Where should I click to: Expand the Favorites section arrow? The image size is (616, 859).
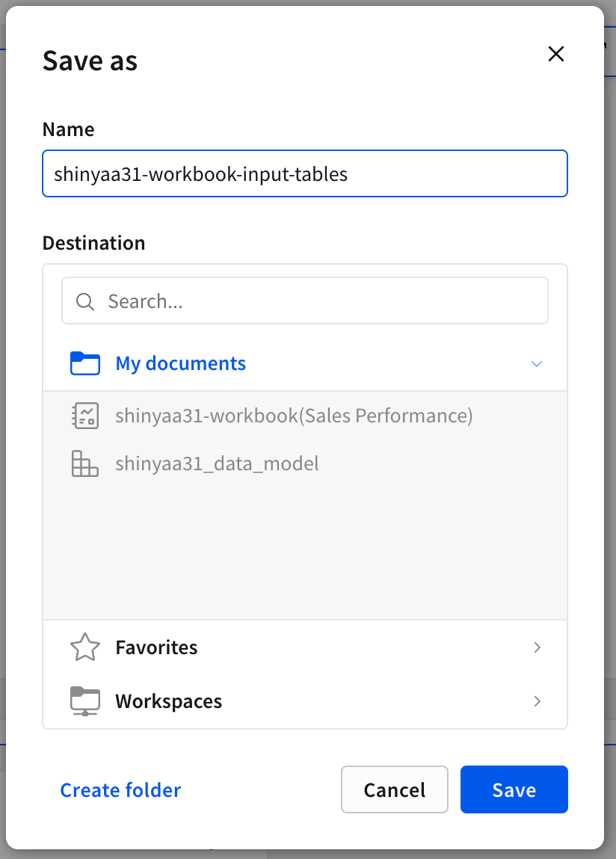pyautogui.click(x=537, y=647)
